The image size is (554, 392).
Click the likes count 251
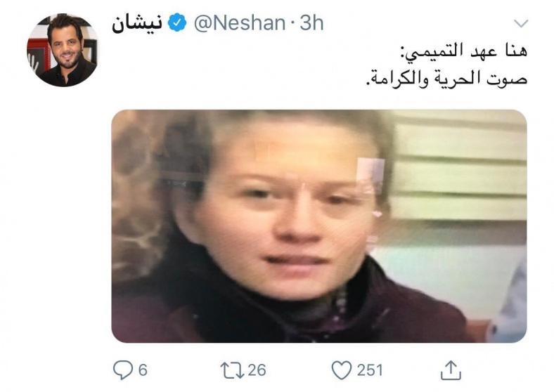click(370, 370)
